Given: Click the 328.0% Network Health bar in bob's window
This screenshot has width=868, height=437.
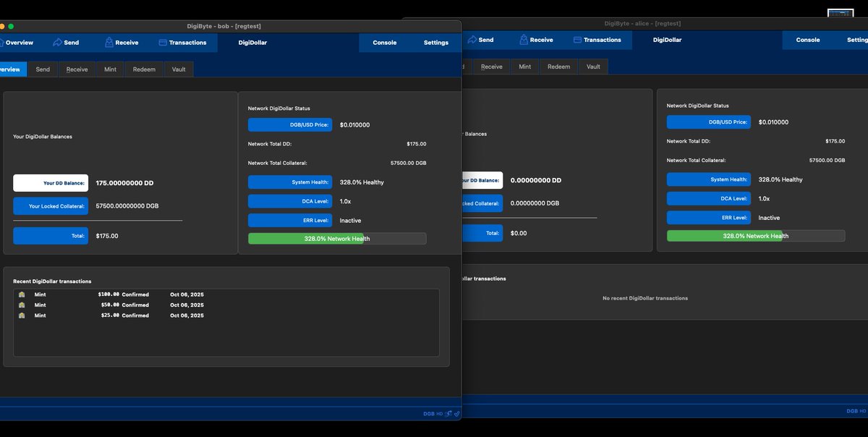Looking at the screenshot, I should coord(336,238).
